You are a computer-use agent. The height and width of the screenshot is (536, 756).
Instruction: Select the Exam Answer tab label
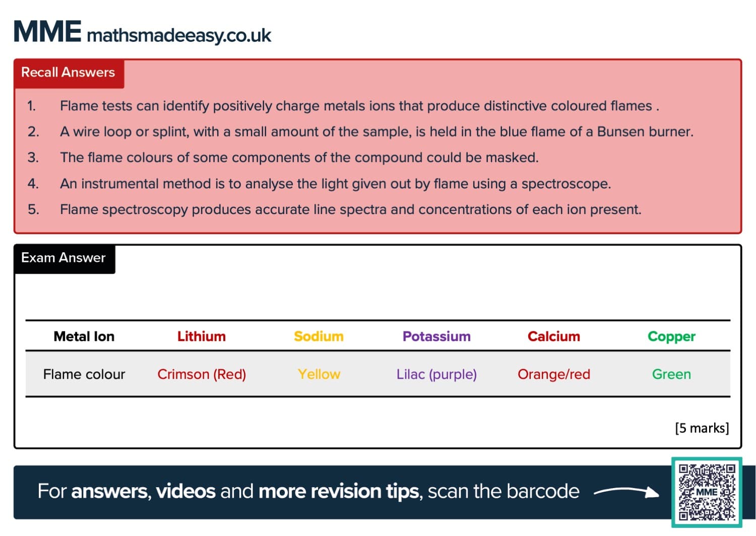click(64, 258)
